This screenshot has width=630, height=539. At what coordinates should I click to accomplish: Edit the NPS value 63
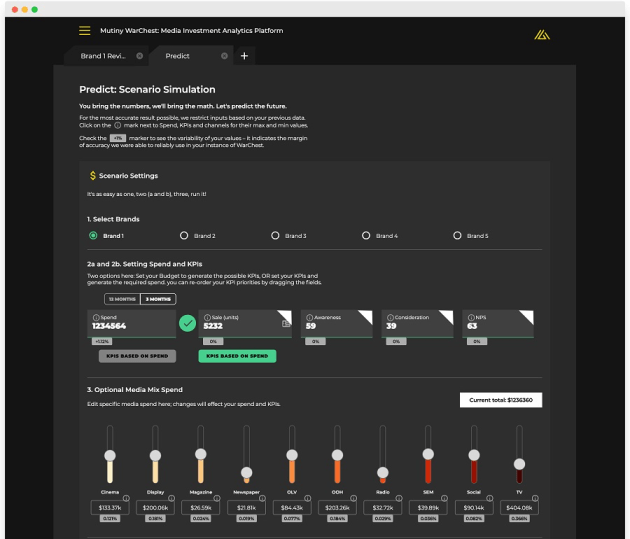click(x=472, y=326)
